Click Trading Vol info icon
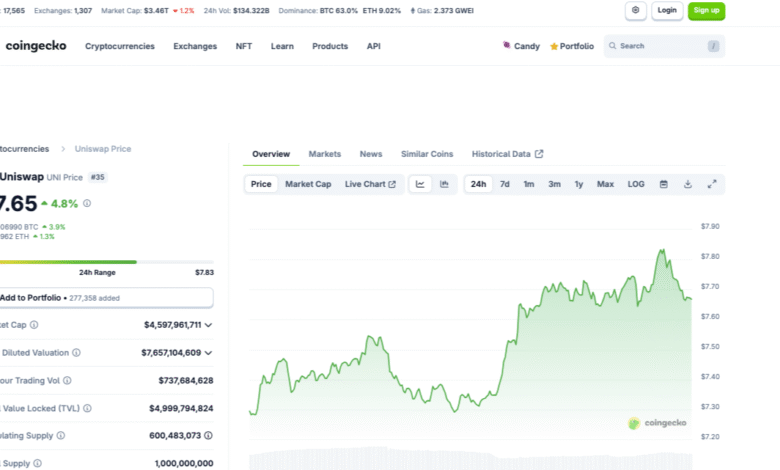The height and width of the screenshot is (470, 780). (67, 380)
